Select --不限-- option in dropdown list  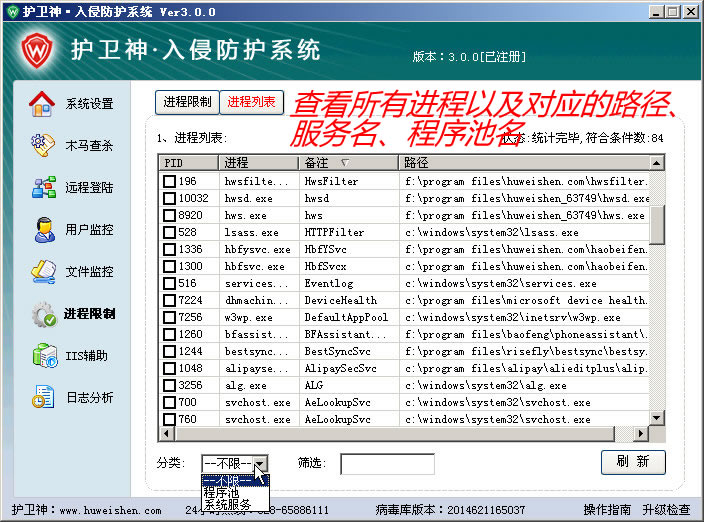(235, 481)
